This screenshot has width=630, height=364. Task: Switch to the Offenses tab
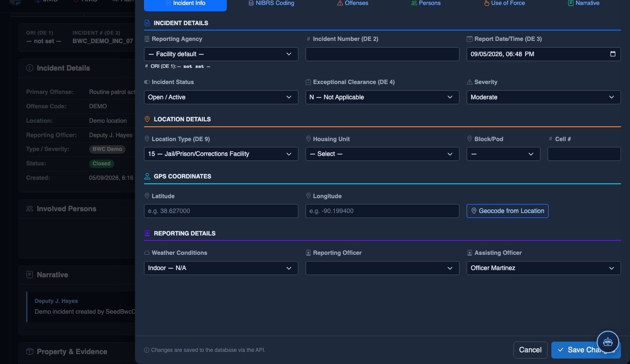[353, 3]
